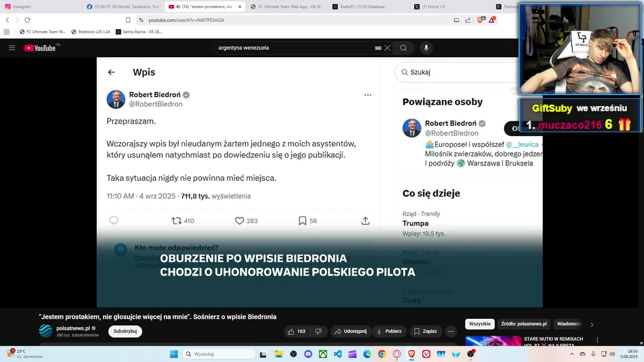Click the @__lewica mention link

click(x=522, y=144)
